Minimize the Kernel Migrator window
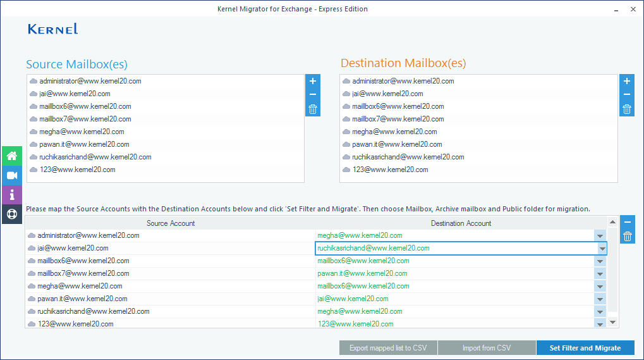644x360 pixels. (x=616, y=9)
